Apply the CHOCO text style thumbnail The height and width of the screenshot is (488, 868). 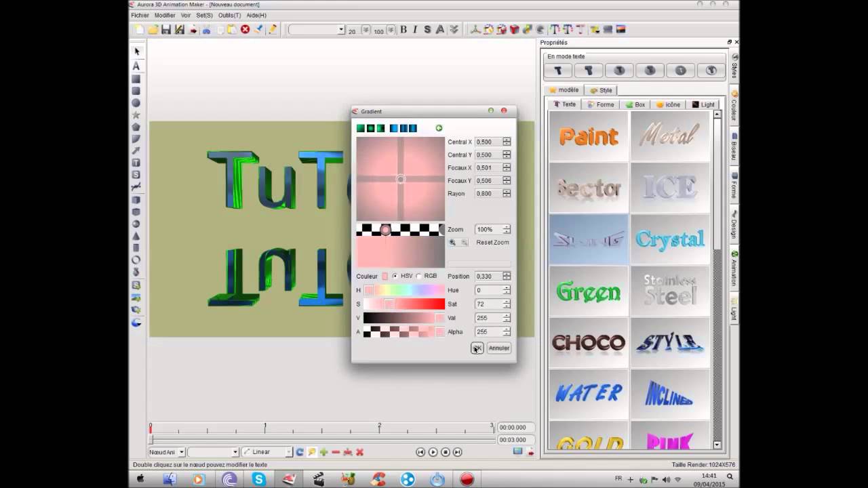[x=589, y=343]
